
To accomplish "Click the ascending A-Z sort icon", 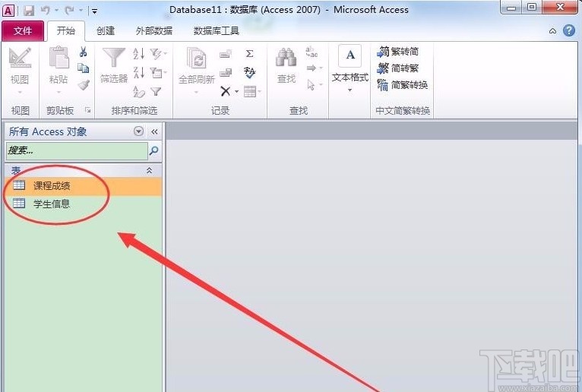I will coord(139,53).
